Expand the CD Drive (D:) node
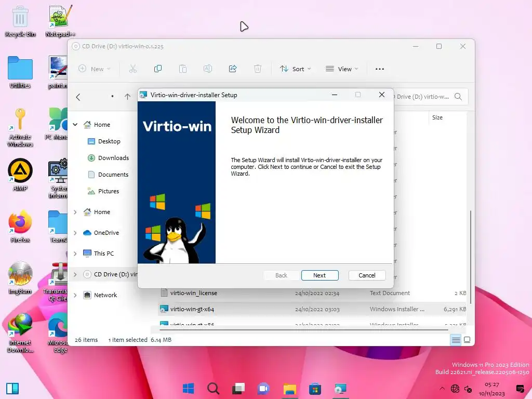532x399 pixels. coord(75,274)
